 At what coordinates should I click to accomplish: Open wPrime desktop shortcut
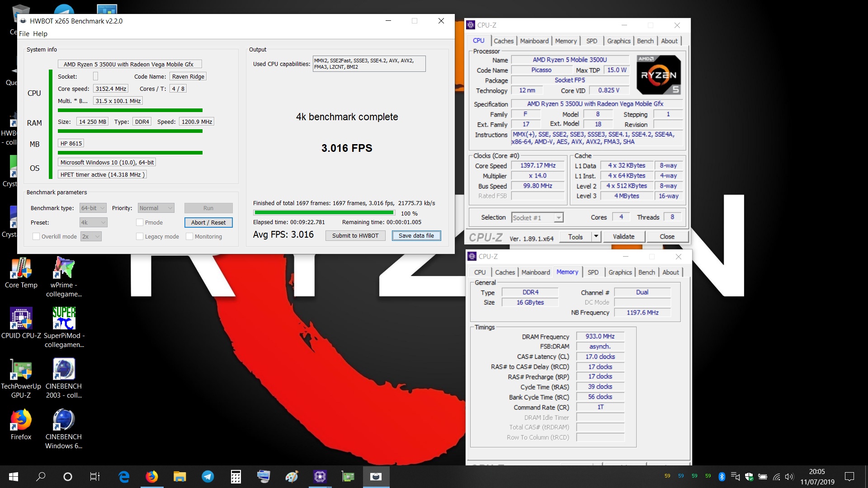pyautogui.click(x=64, y=277)
